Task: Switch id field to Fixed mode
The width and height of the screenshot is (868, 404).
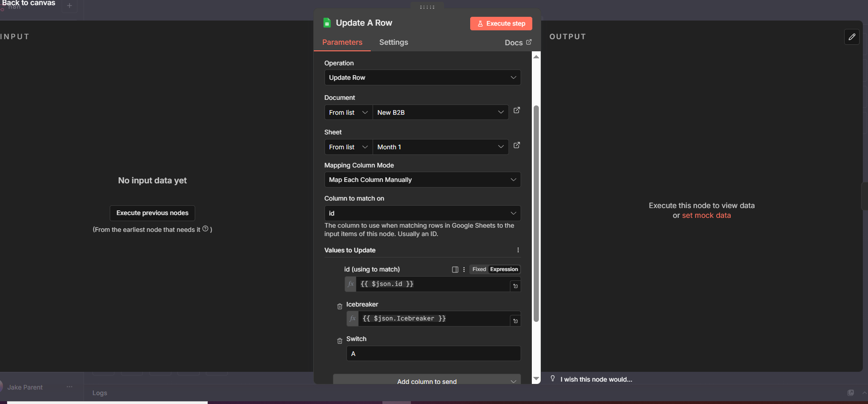Action: pos(479,270)
